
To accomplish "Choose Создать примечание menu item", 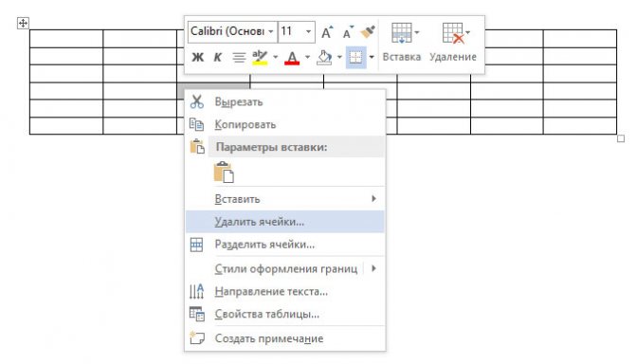I will pyautogui.click(x=284, y=338).
